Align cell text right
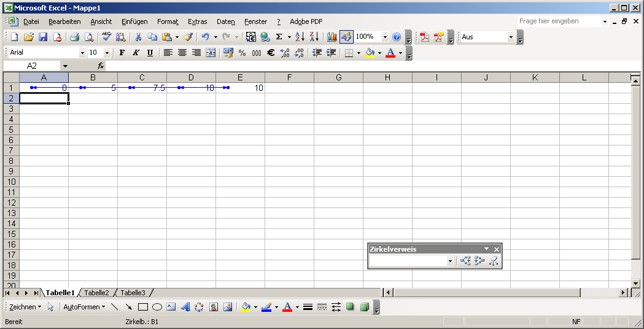Viewport: 644px width, 329px height. 196,53
